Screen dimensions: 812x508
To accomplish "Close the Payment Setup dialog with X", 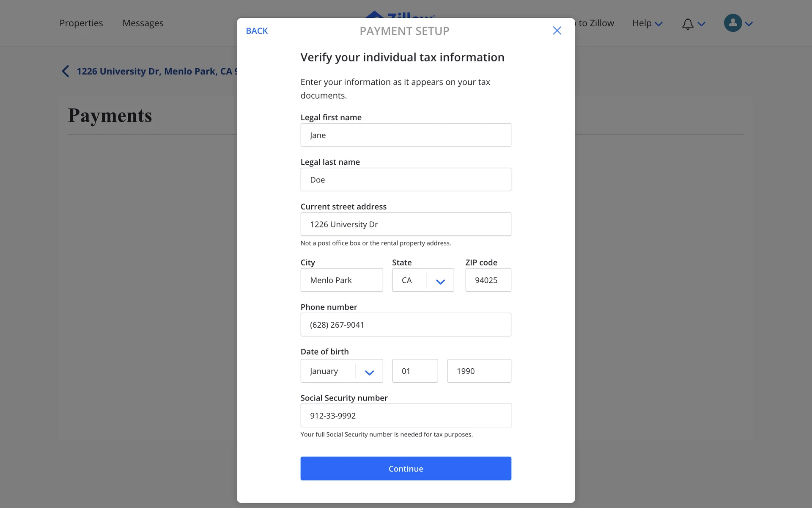I will [557, 30].
